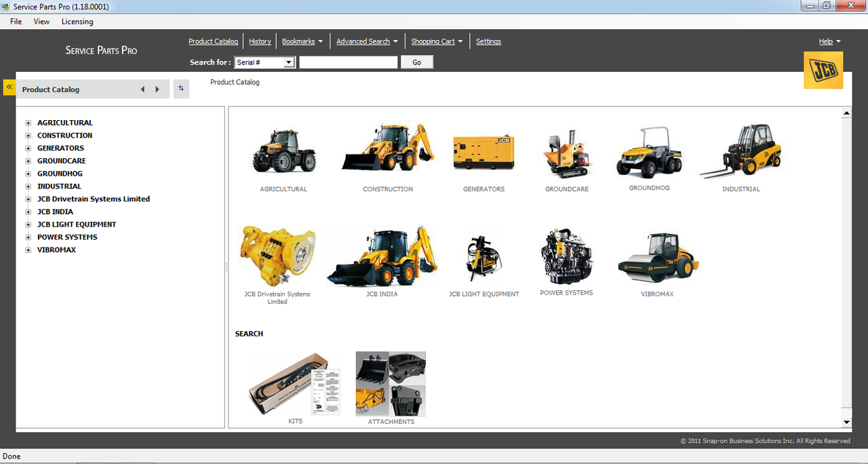Expand the JCB INDIA tree node
This screenshot has width=868, height=464.
click(x=28, y=212)
